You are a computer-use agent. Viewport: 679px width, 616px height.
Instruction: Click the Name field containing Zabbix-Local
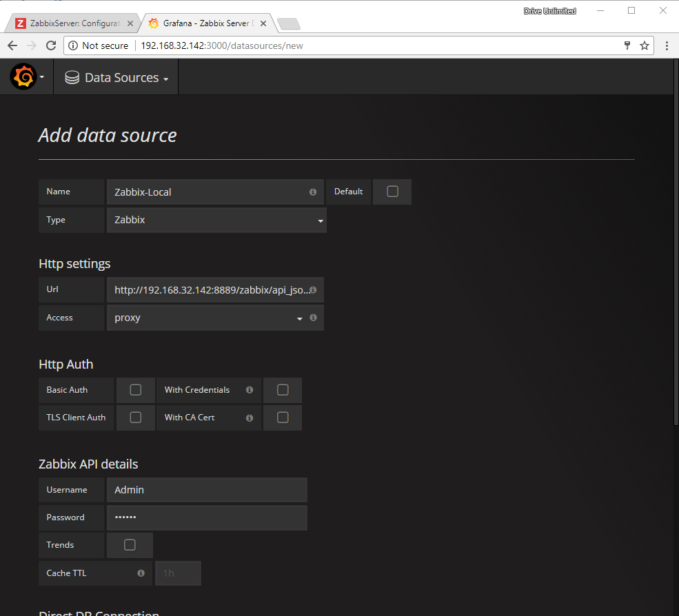pyautogui.click(x=215, y=192)
